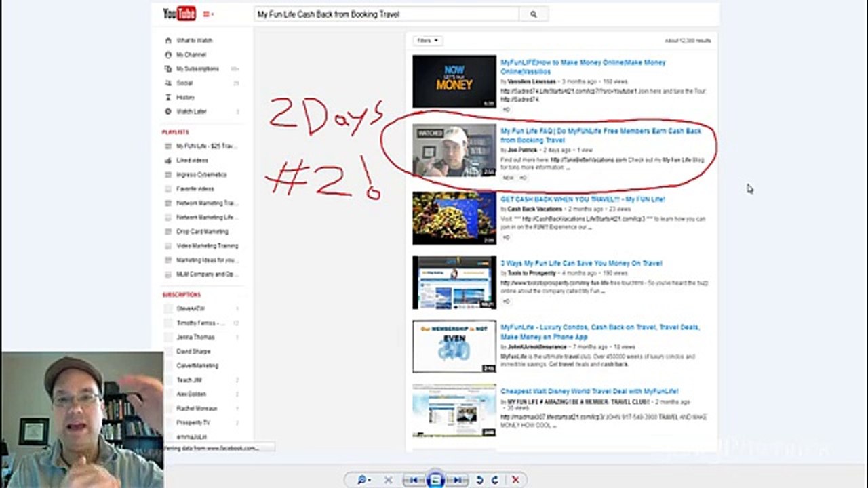Rotate counterclockwise using viewer toolbar
868x488 pixels.
pos(479,480)
